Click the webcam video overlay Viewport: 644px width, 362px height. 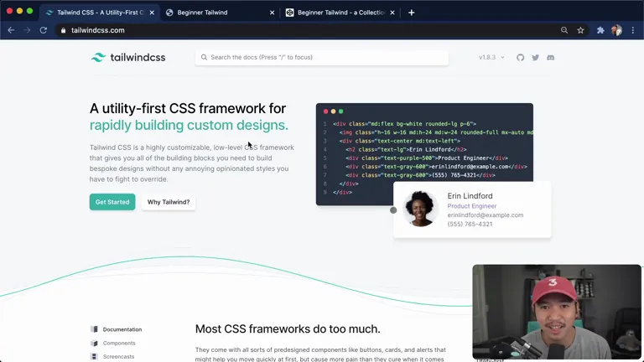point(557,312)
